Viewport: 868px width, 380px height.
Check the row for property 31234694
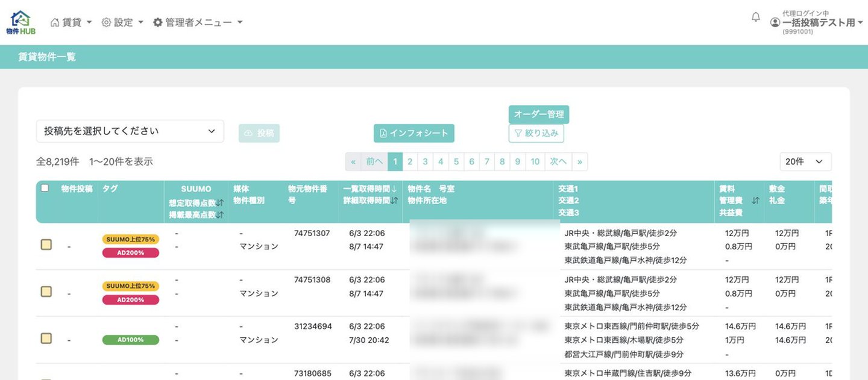46,338
